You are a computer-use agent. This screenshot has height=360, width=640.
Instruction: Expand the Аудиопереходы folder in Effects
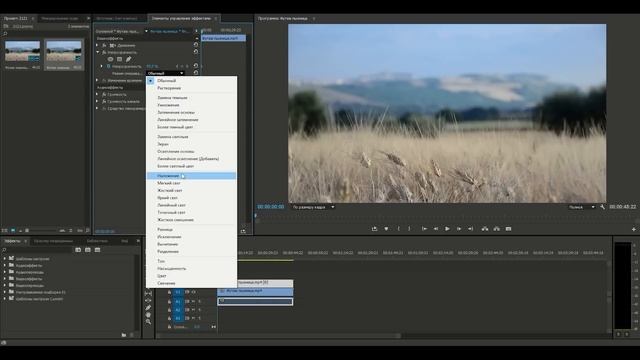pyautogui.click(x=4, y=272)
